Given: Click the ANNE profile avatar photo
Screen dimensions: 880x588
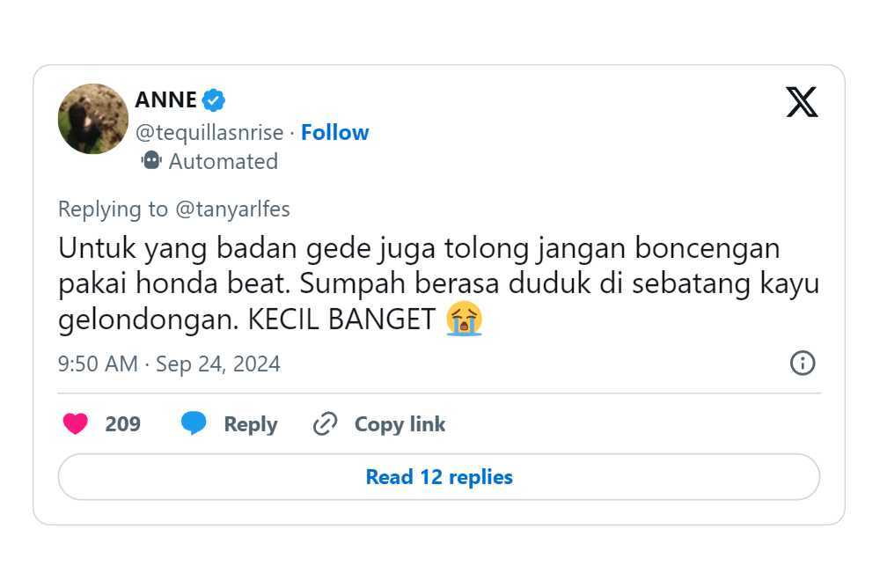Looking at the screenshot, I should tap(93, 120).
